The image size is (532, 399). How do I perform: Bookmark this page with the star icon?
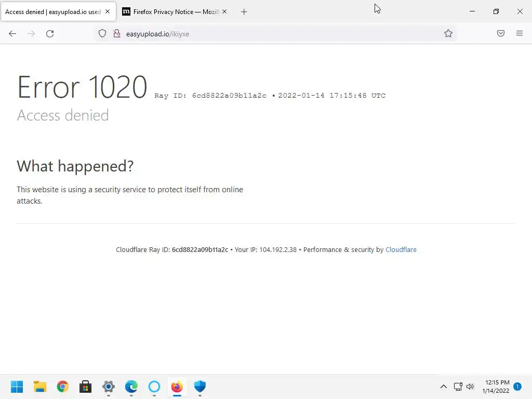[448, 33]
